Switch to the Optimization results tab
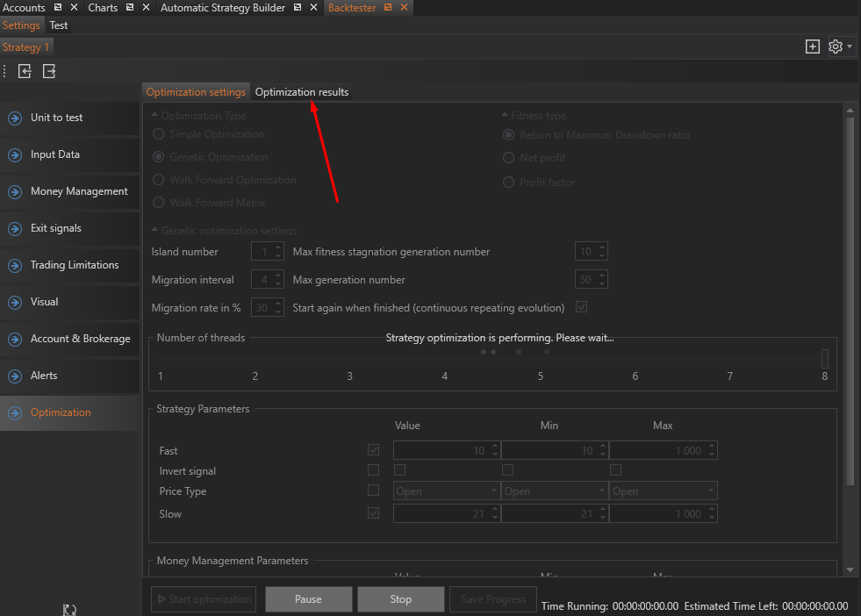 coord(301,92)
